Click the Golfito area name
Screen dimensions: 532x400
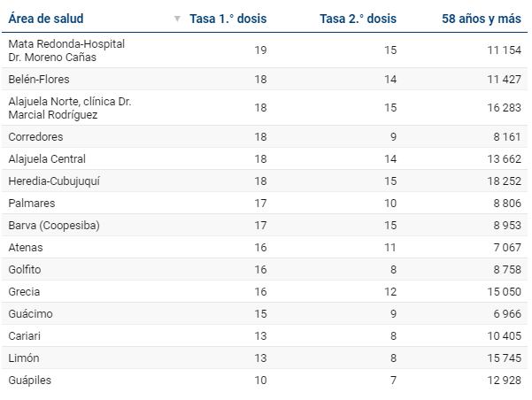pos(25,270)
